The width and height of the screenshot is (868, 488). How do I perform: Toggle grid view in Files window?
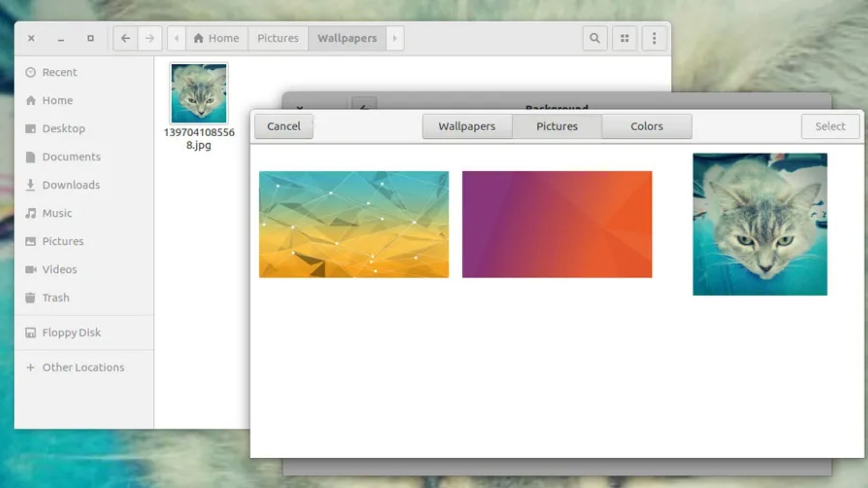pyautogui.click(x=624, y=38)
